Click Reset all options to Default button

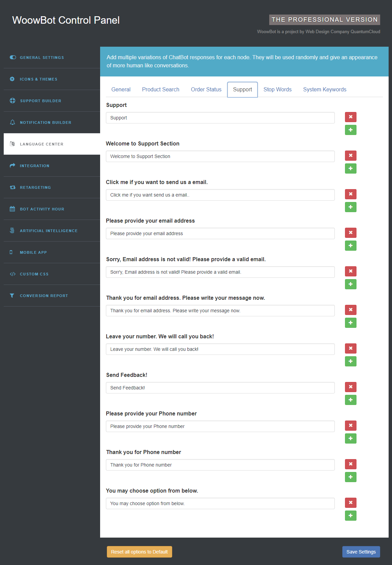coord(139,552)
